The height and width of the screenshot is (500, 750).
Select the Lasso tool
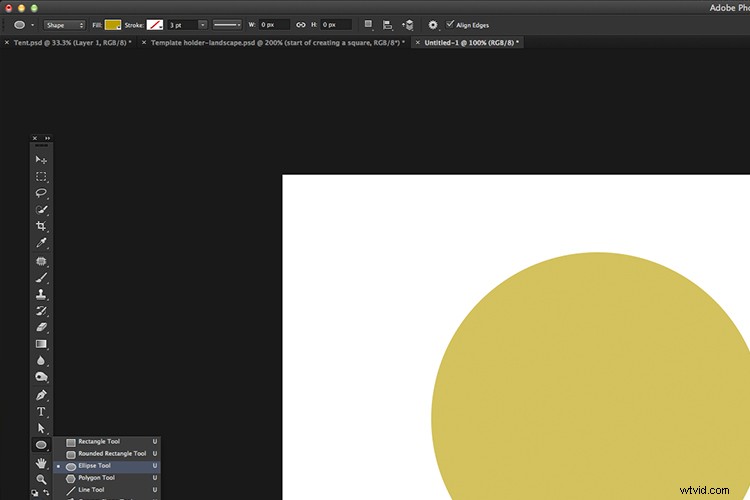41,193
